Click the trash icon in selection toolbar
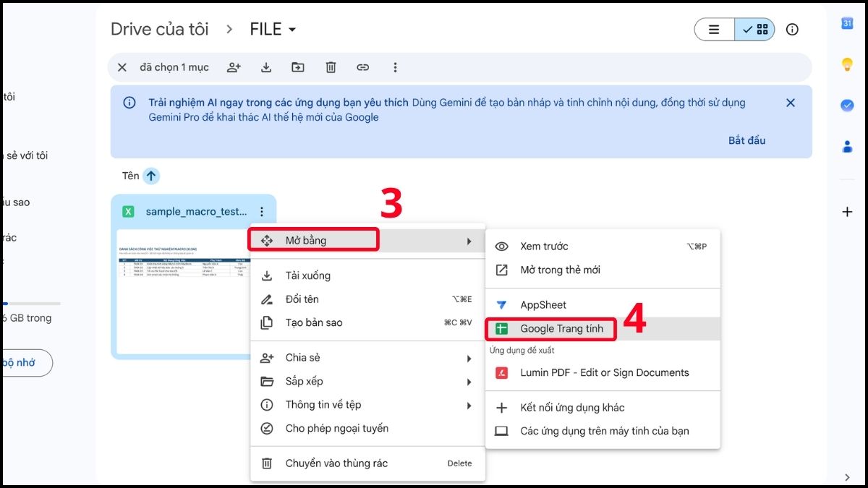868x488 pixels. (331, 67)
